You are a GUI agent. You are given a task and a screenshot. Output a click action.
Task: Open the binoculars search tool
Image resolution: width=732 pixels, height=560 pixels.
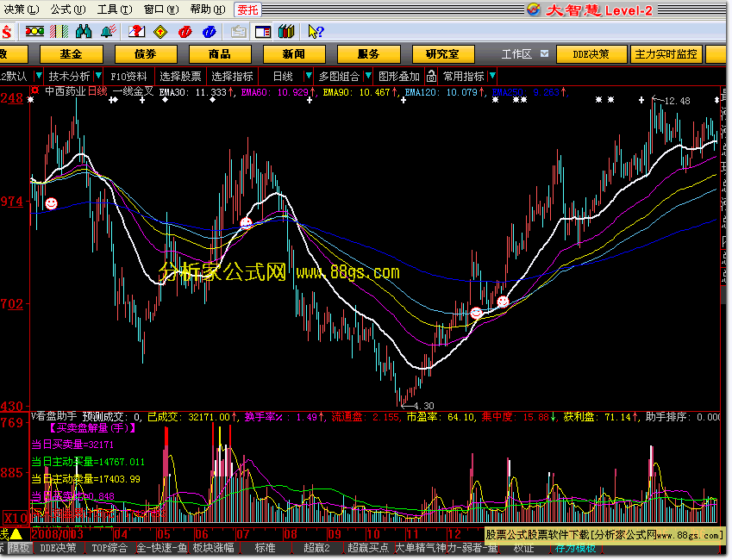point(84,32)
